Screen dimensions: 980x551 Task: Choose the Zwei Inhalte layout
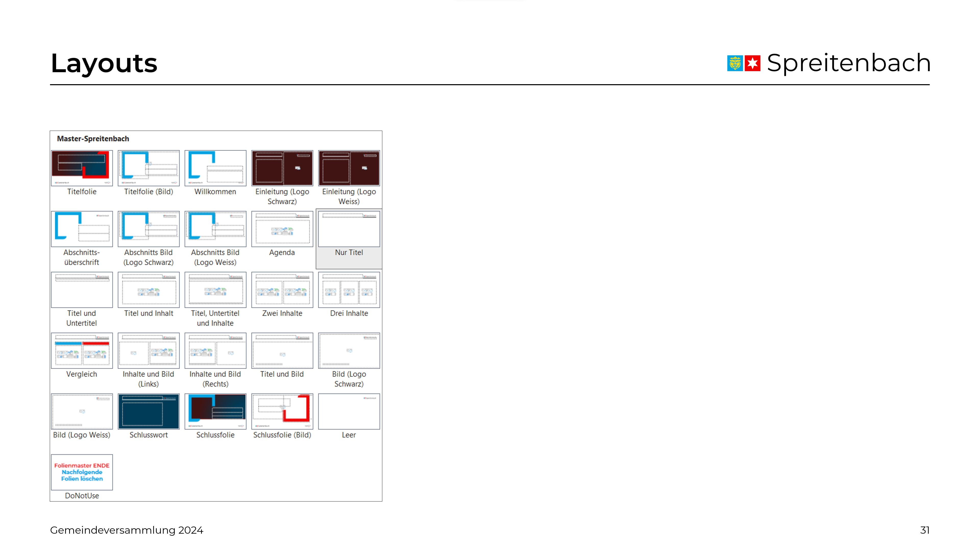pyautogui.click(x=282, y=290)
